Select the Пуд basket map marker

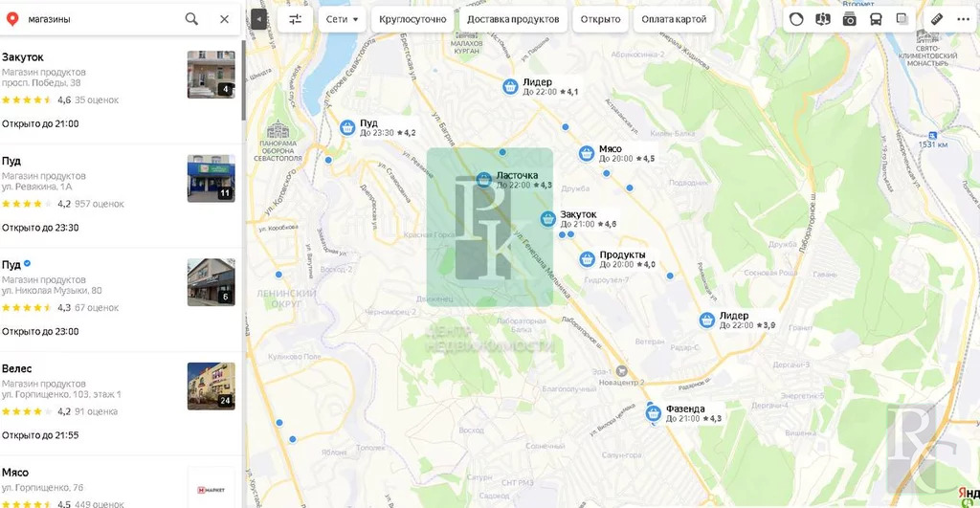tap(347, 127)
